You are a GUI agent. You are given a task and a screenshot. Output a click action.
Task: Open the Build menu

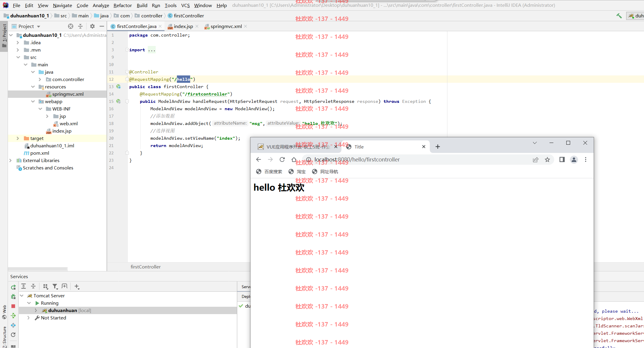142,5
